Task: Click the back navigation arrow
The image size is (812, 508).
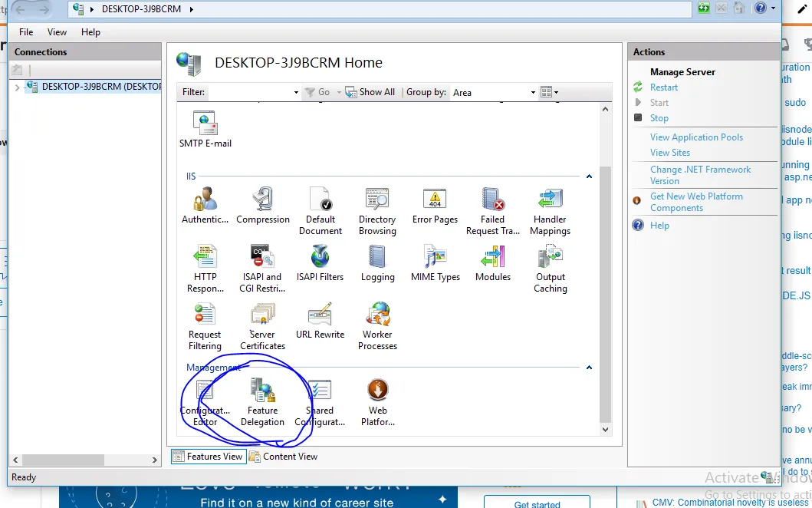Action: [21, 8]
